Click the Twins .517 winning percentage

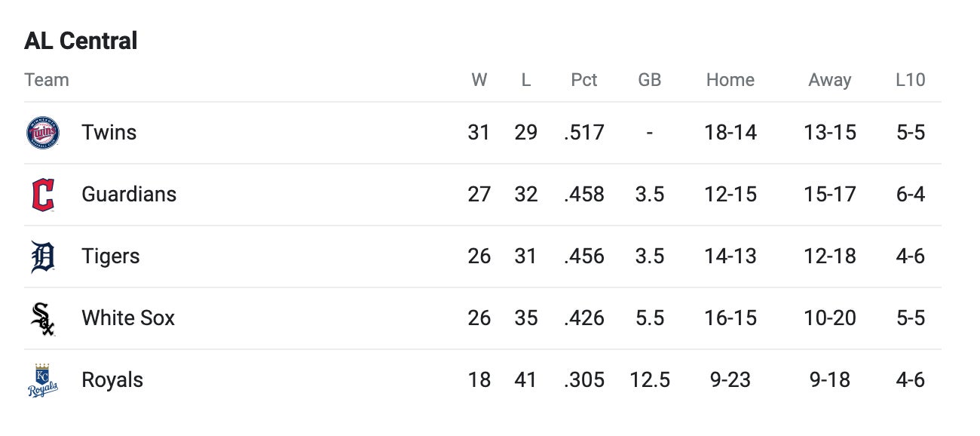[x=583, y=133]
